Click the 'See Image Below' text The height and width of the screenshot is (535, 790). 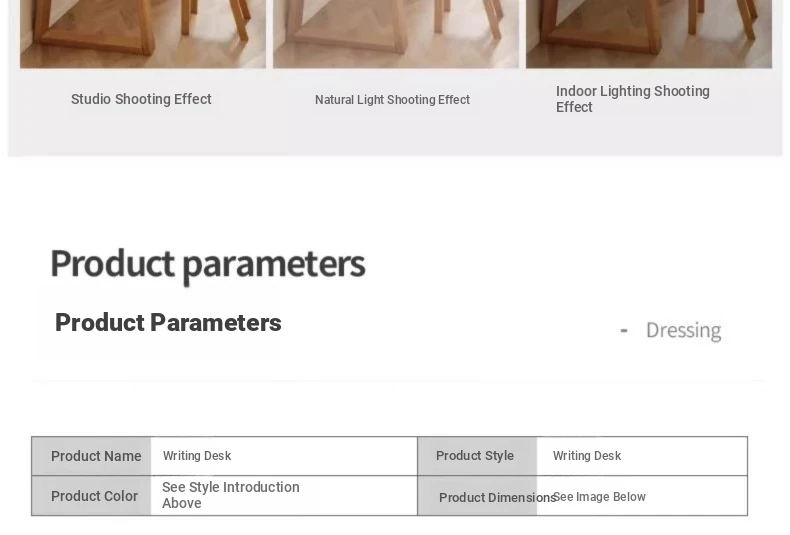pyautogui.click(x=600, y=497)
